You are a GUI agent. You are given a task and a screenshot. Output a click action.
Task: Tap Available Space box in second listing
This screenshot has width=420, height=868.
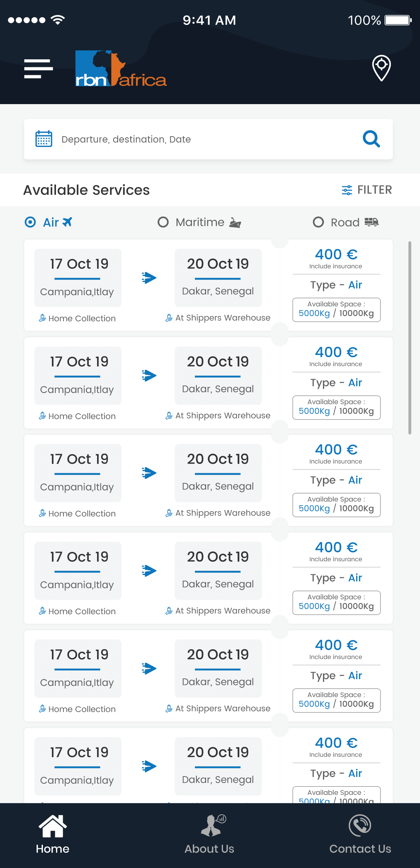(x=336, y=408)
